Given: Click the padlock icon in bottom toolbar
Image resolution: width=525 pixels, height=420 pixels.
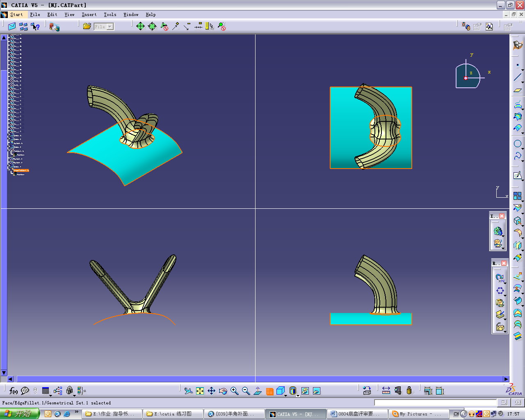Looking at the screenshot, I should pyautogui.click(x=70, y=391).
